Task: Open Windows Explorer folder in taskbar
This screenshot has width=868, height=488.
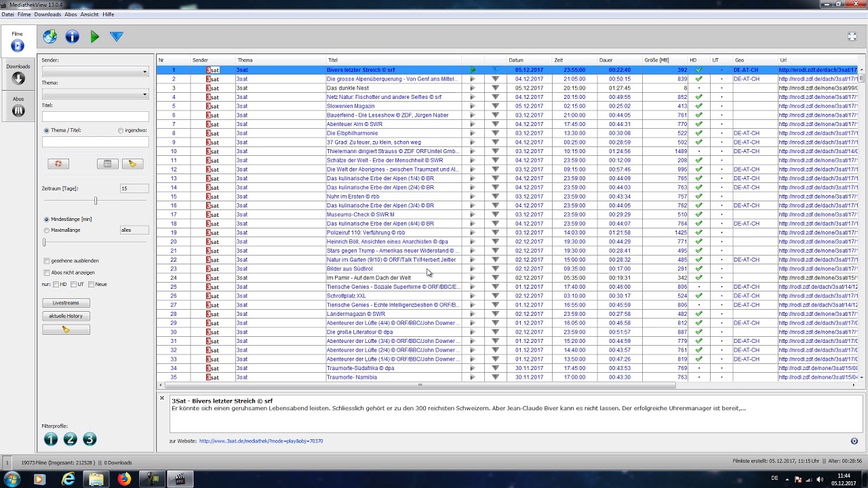Action: click(96, 479)
